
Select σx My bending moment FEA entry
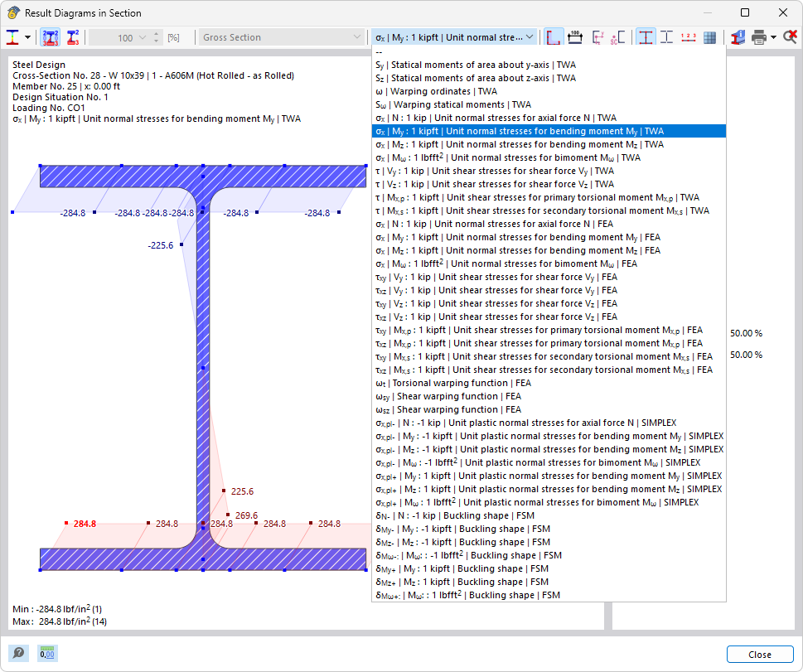coord(549,238)
